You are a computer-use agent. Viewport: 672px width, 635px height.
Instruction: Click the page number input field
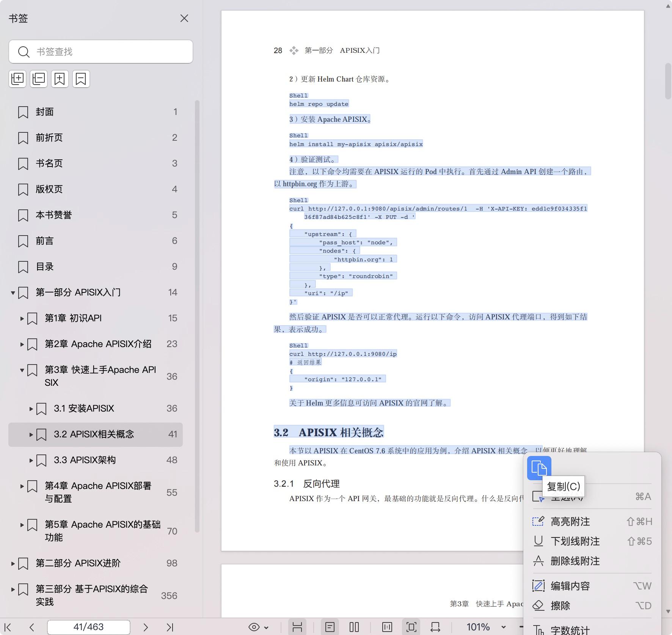[x=88, y=627]
